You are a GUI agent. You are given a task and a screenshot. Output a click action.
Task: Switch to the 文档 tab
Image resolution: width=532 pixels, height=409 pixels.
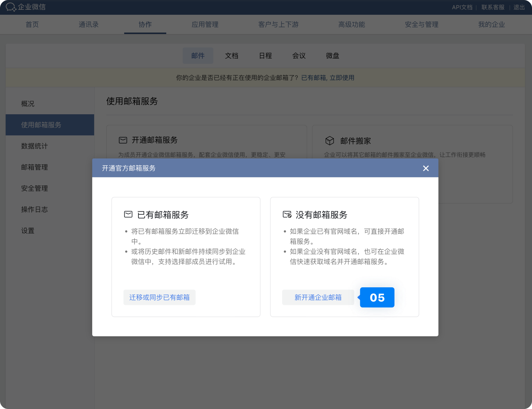231,56
